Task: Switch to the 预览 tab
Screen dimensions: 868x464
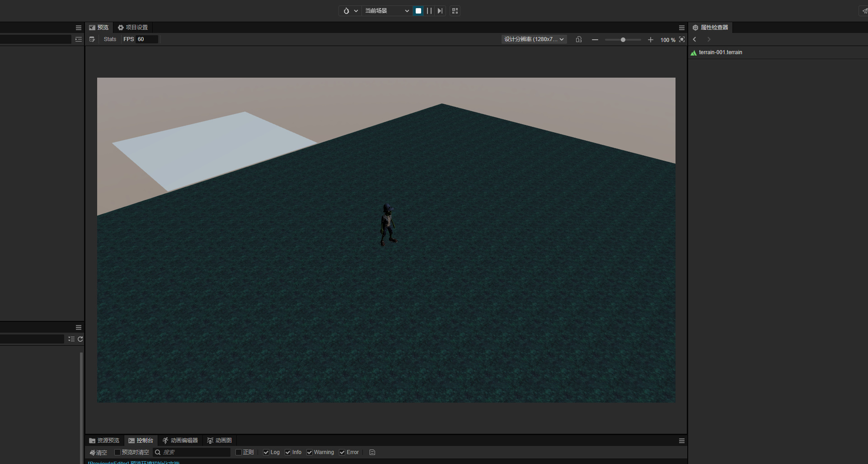Action: coord(99,28)
